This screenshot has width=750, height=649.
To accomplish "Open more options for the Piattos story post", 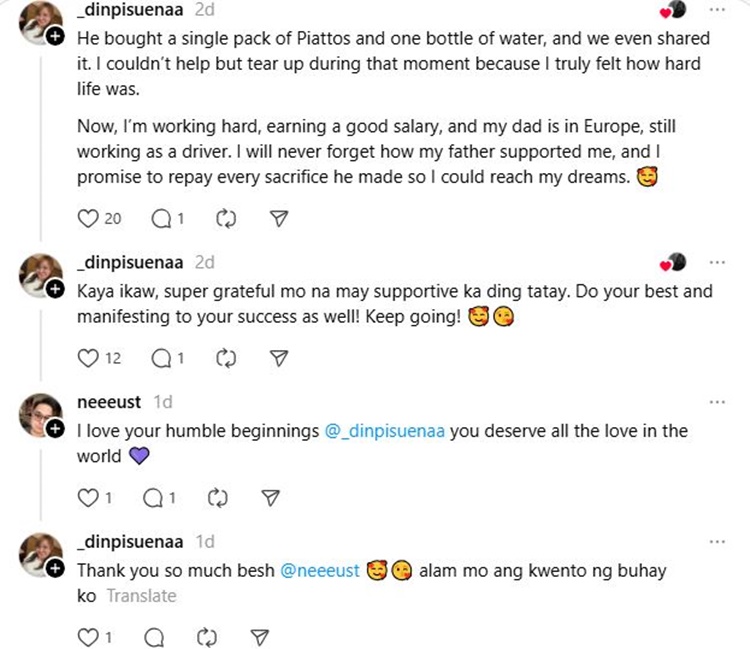I will (716, 9).
